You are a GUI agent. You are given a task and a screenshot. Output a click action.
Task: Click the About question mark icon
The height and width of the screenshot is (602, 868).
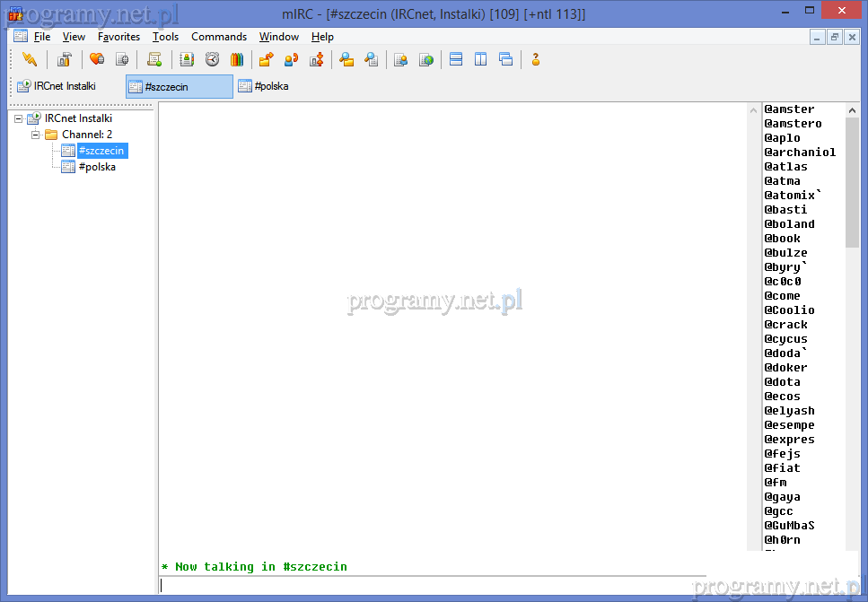[536, 60]
